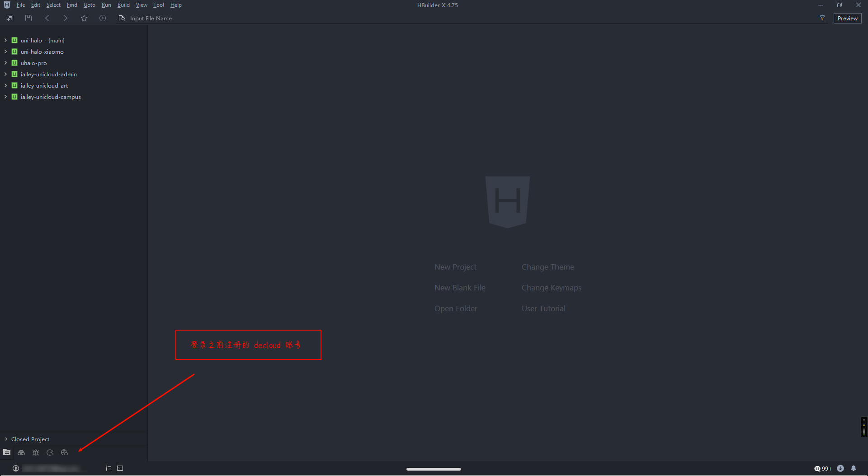Expand the Closed Project section
868x476 pixels.
(x=6, y=439)
